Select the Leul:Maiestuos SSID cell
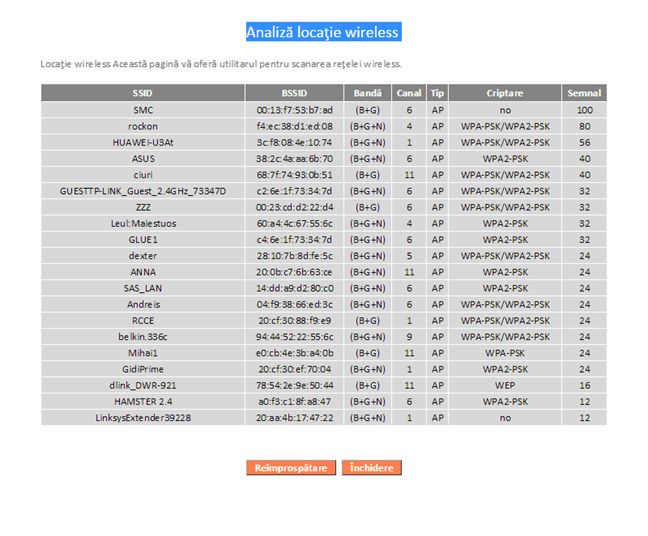This screenshot has height=536, width=648. coord(142,223)
